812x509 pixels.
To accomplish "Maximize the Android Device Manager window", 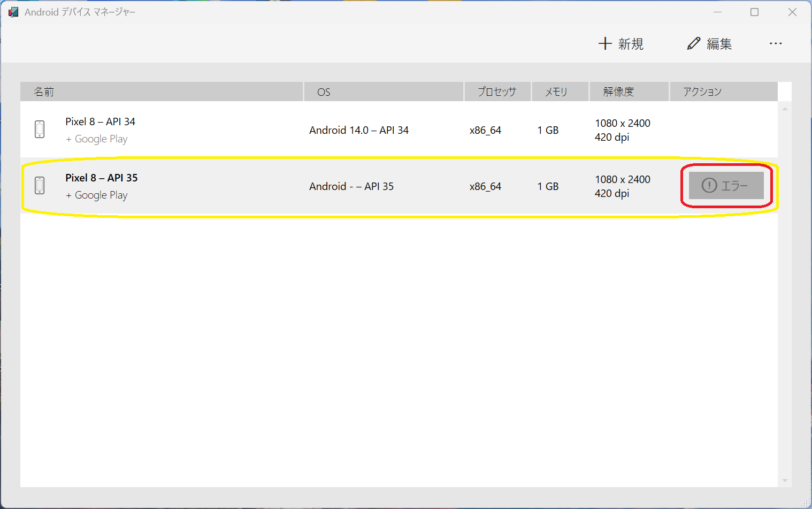I will (754, 12).
